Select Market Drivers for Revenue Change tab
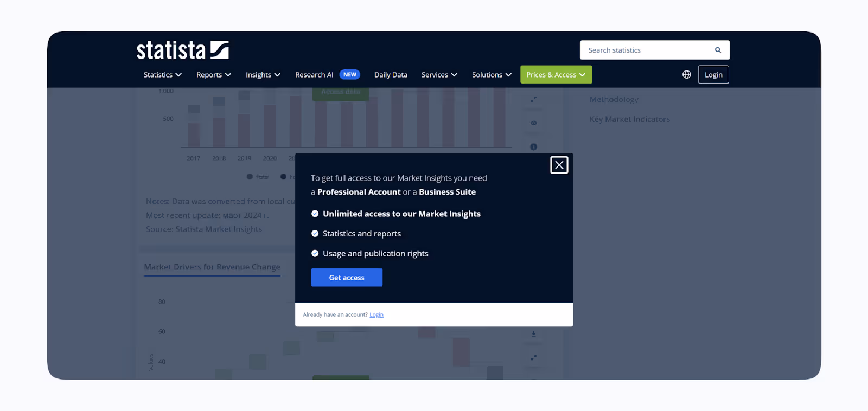 click(212, 267)
